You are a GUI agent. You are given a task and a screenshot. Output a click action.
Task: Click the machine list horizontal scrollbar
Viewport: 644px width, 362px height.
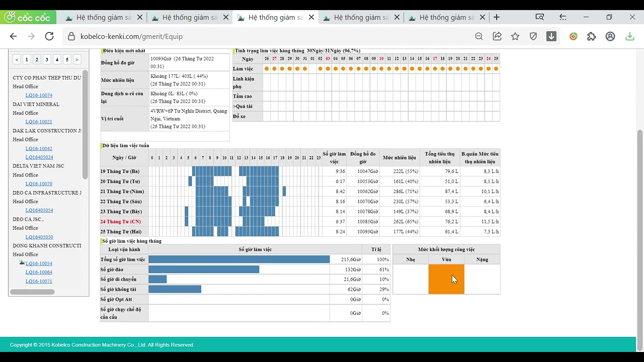click(32, 292)
